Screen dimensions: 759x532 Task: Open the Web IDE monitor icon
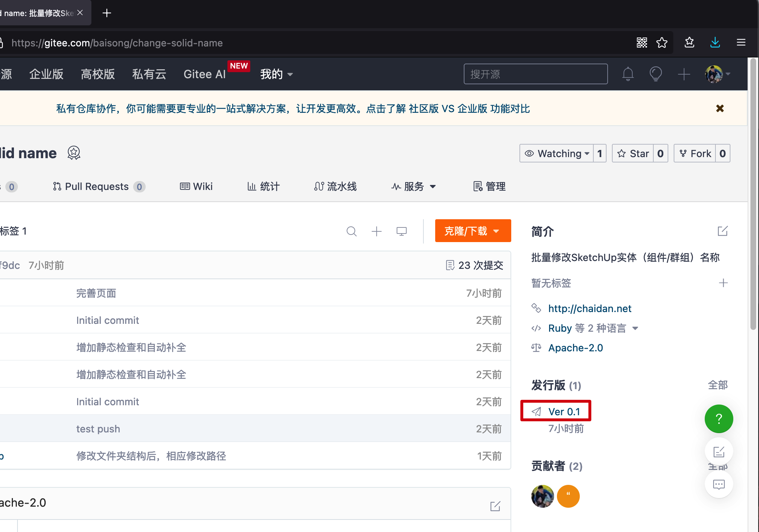click(402, 231)
